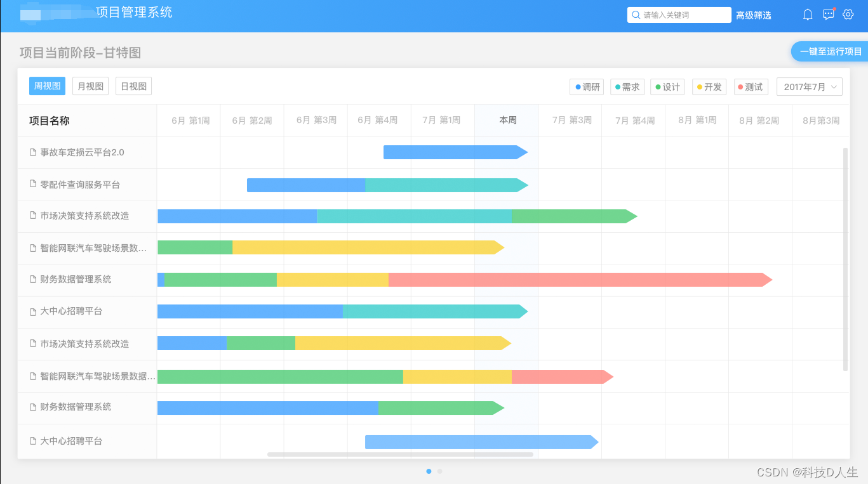This screenshot has height=484, width=868.
Task: Switch to 日视图 day view
Action: [x=133, y=86]
